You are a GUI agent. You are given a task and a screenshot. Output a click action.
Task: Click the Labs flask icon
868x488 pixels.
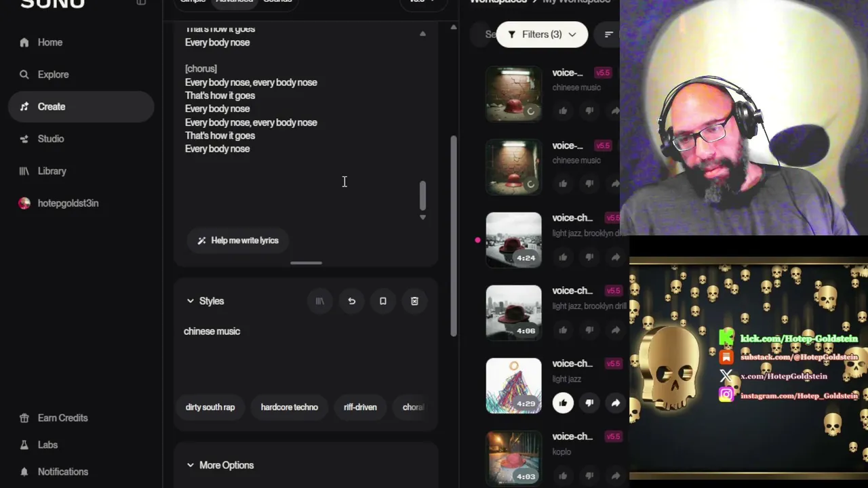[x=24, y=445]
